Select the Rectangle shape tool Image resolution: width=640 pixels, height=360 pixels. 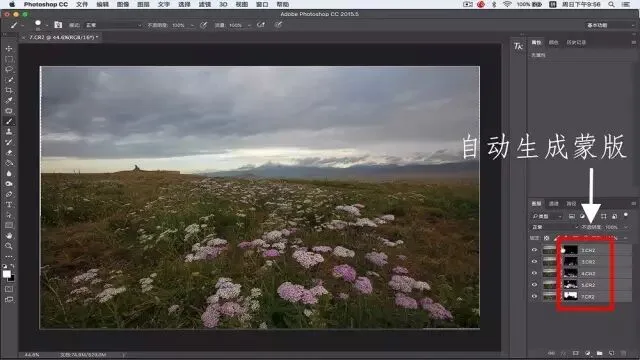click(x=9, y=225)
